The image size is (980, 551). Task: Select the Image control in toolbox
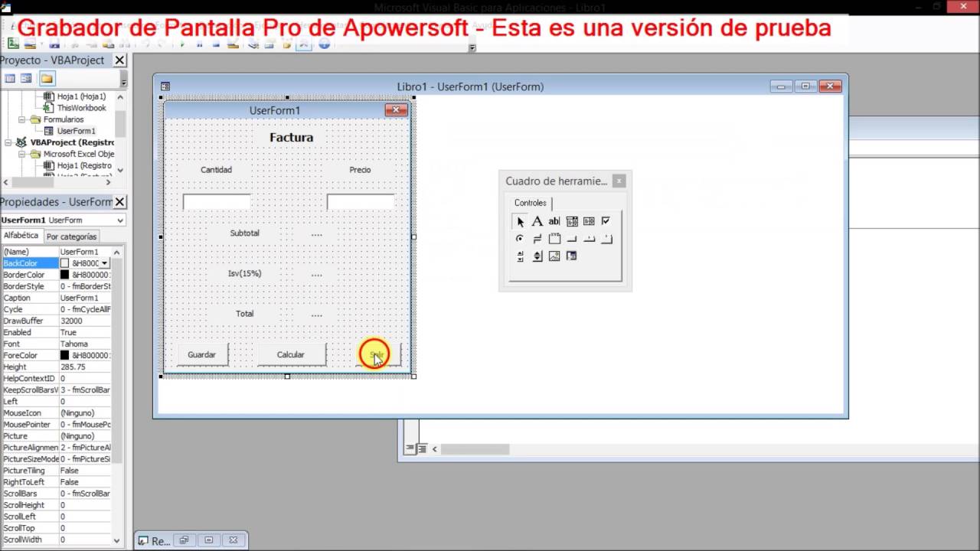(554, 256)
